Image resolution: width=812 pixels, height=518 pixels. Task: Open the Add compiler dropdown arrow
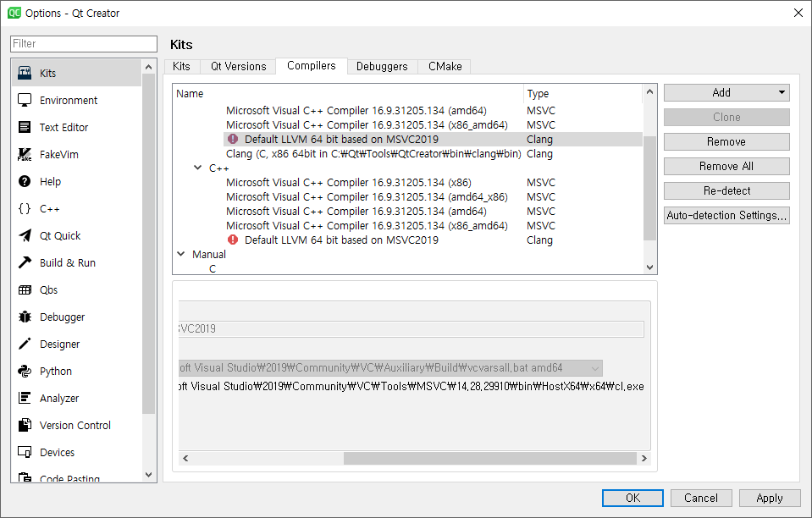coord(782,93)
